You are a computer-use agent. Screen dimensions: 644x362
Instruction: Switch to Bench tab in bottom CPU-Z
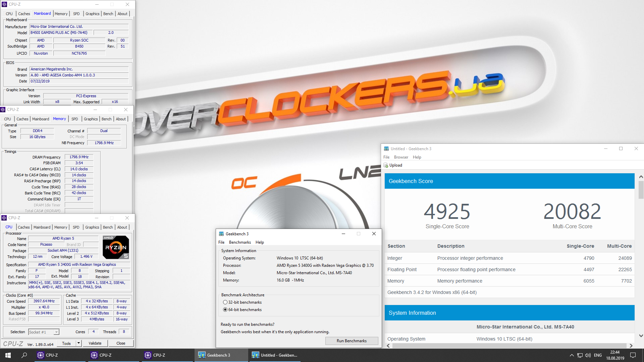click(108, 227)
